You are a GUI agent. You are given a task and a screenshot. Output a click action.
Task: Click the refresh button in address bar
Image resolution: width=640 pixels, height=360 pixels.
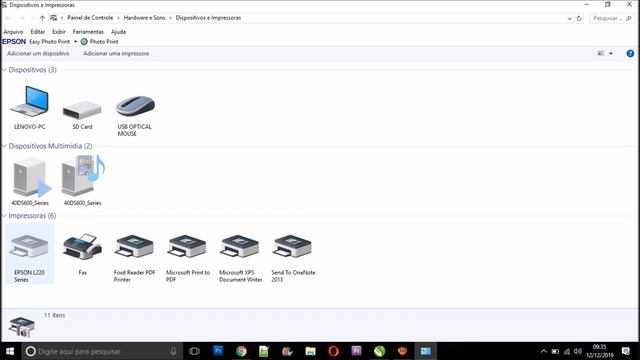tap(579, 18)
